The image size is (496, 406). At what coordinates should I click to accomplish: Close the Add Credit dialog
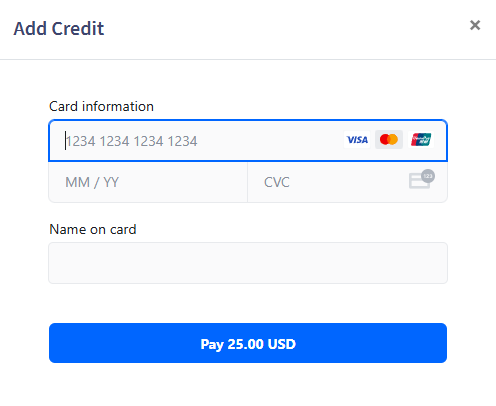[x=475, y=25]
